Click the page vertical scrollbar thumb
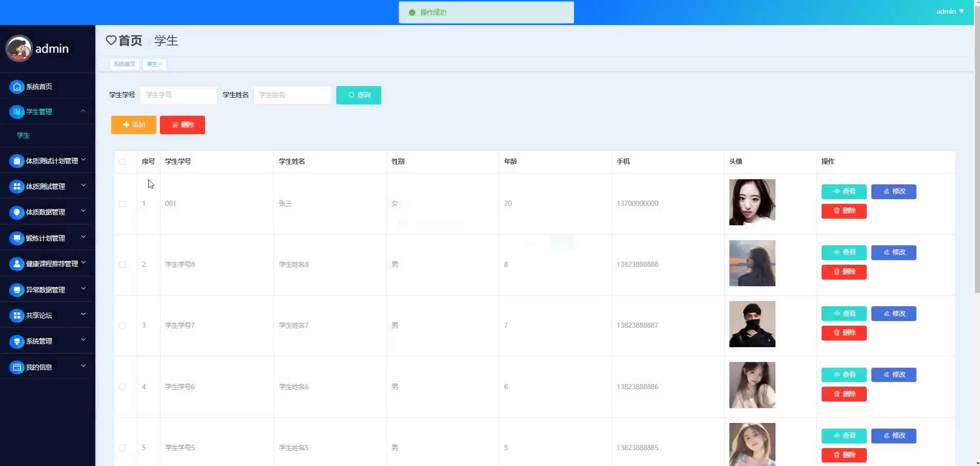Image resolution: width=980 pixels, height=466 pixels. coord(977,149)
